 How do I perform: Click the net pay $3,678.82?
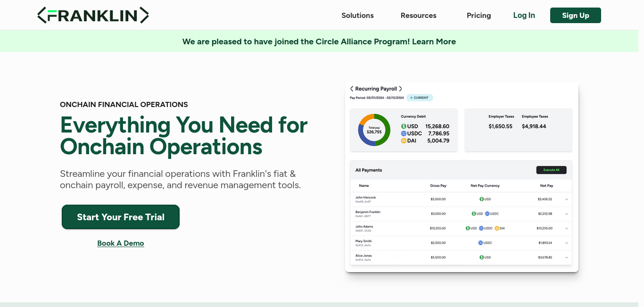545,258
